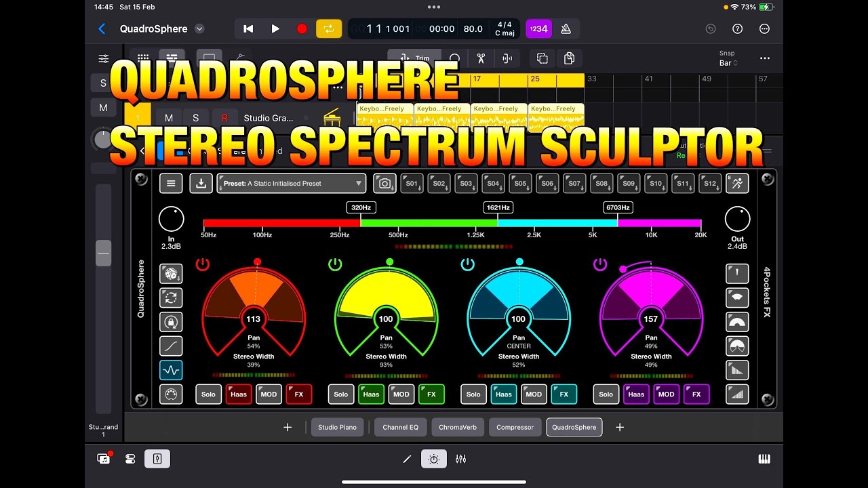Toggle the waveform view icon
This screenshot has height=488, width=868.
pos(171,370)
